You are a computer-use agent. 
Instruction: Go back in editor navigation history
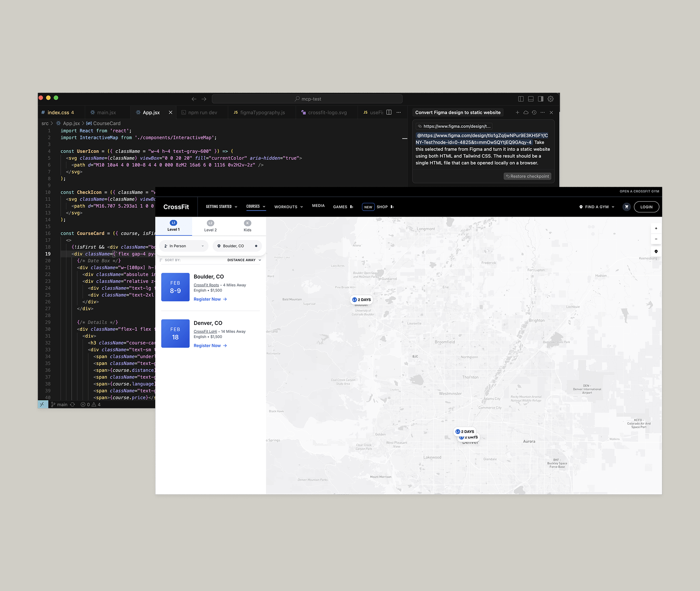tap(194, 99)
